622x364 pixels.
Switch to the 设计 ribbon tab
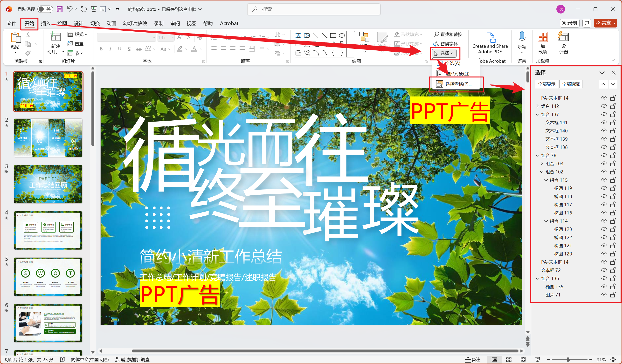click(x=78, y=23)
